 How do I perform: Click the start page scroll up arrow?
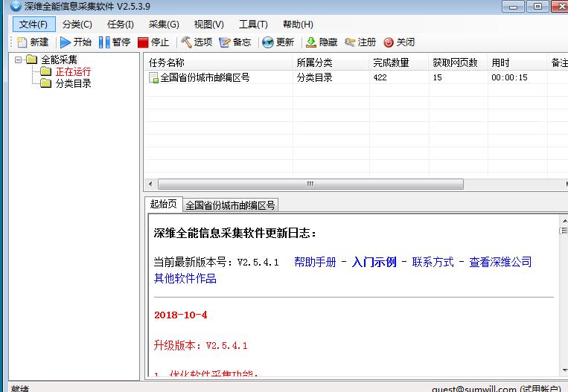[x=564, y=220]
